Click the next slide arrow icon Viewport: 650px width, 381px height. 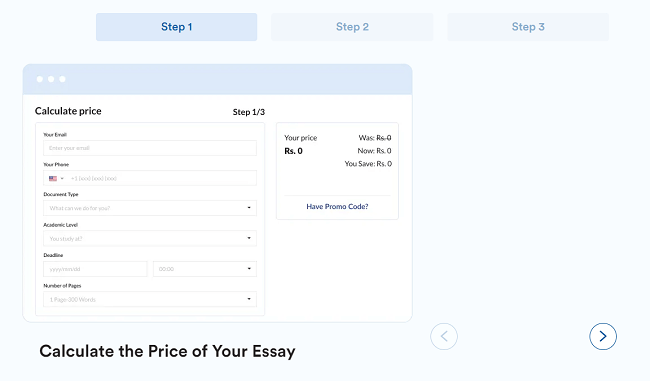[x=603, y=336]
